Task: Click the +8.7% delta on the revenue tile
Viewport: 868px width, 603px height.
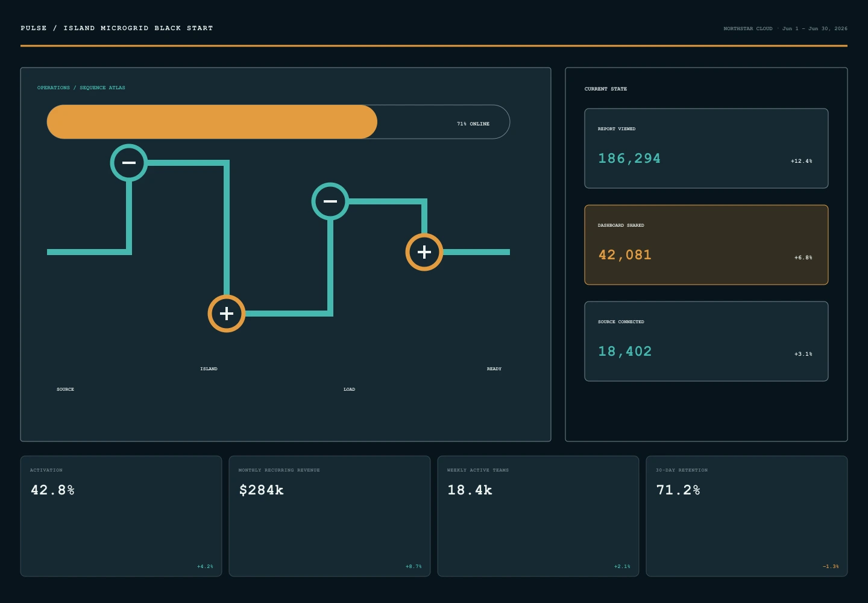Action: pos(414,566)
